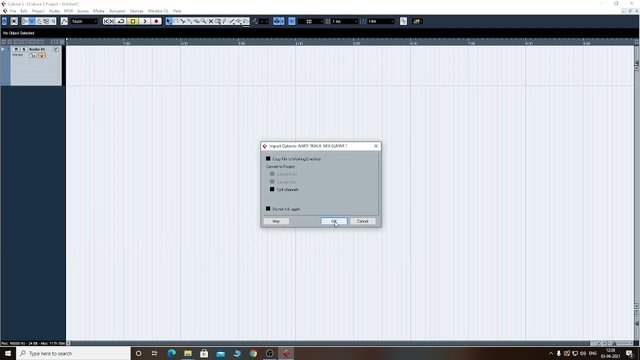Toggle Mute on the Audio 01 track

point(16,49)
